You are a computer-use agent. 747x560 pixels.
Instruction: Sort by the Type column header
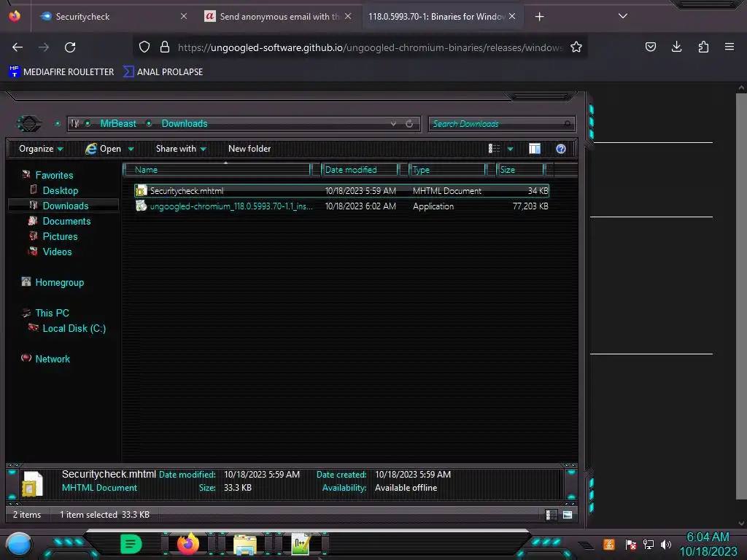[x=447, y=170]
